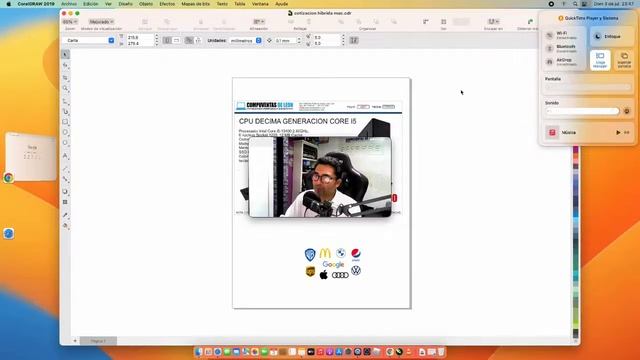
Task: Click the rightmost property bar icon
Action: coord(354,40)
